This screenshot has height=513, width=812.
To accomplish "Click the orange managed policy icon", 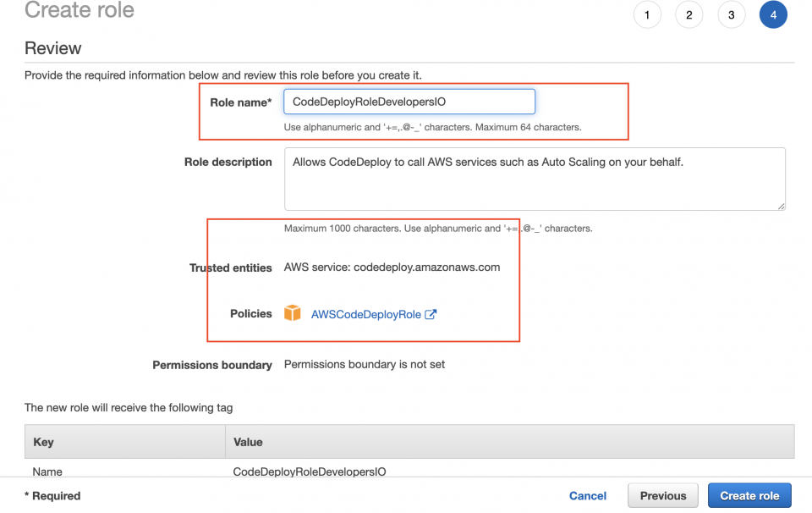I will (292, 313).
